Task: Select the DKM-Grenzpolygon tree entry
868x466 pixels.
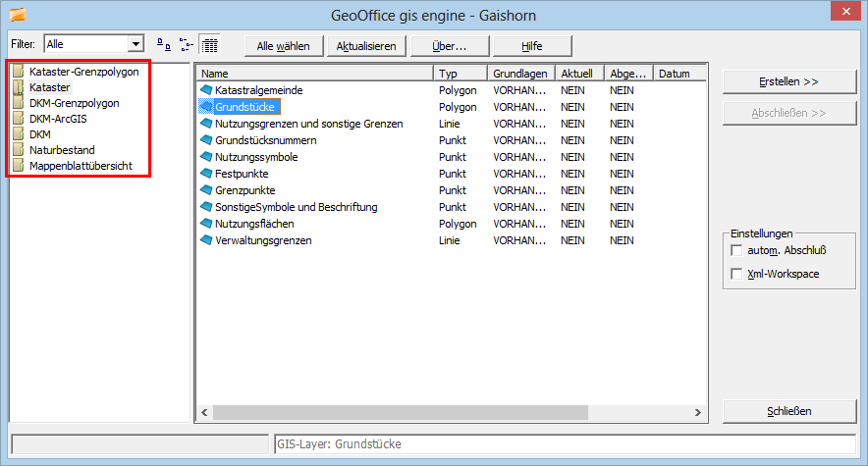Action: [75, 103]
